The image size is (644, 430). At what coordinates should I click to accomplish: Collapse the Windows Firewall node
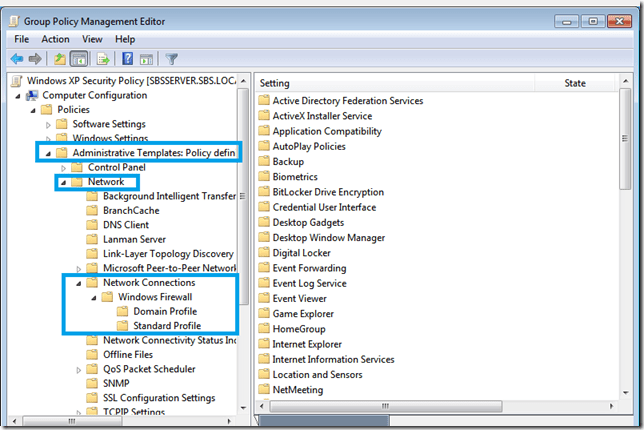[x=94, y=297]
